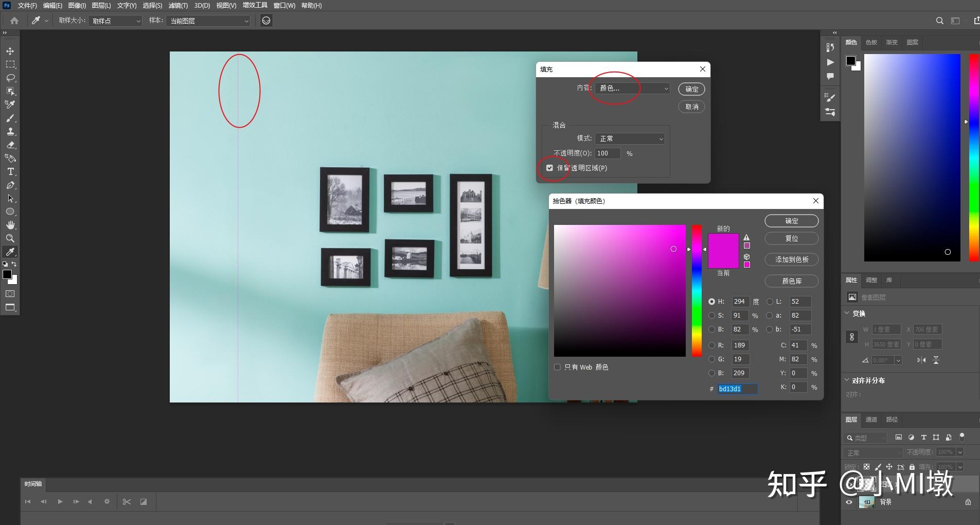The height and width of the screenshot is (525, 980).
Task: Open the 滤镜(T) menu
Action: (178, 6)
